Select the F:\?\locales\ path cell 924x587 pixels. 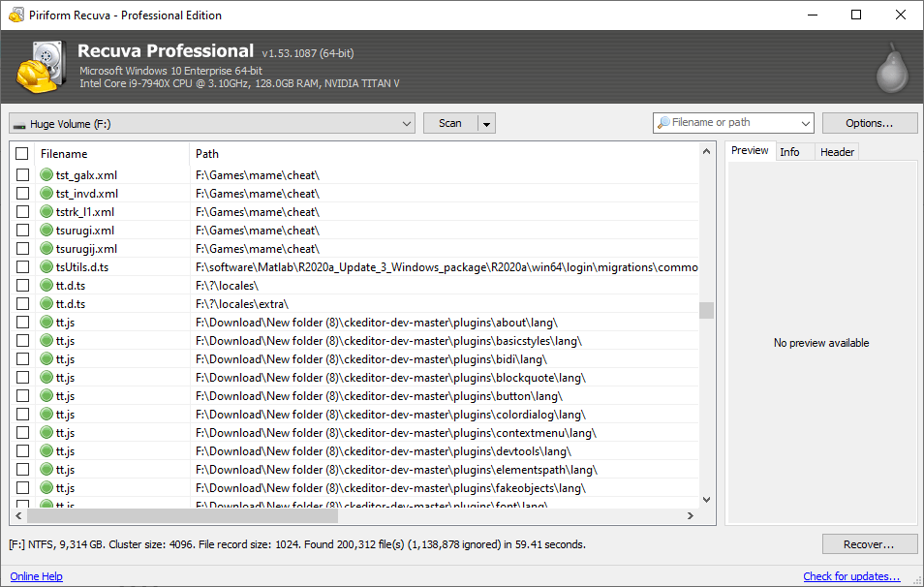227,285
